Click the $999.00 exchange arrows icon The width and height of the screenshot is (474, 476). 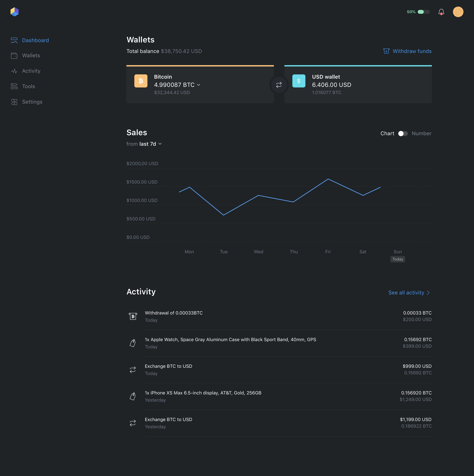[x=133, y=370]
